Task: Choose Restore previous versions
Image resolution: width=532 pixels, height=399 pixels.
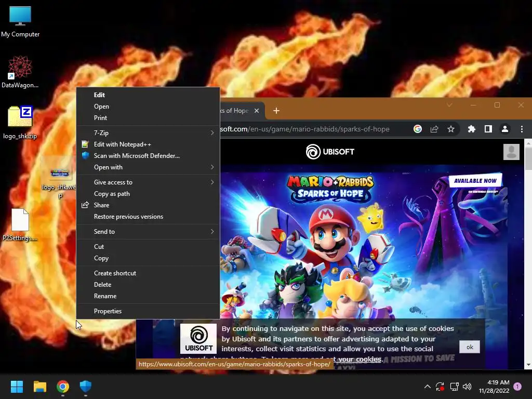Action: coord(148,217)
